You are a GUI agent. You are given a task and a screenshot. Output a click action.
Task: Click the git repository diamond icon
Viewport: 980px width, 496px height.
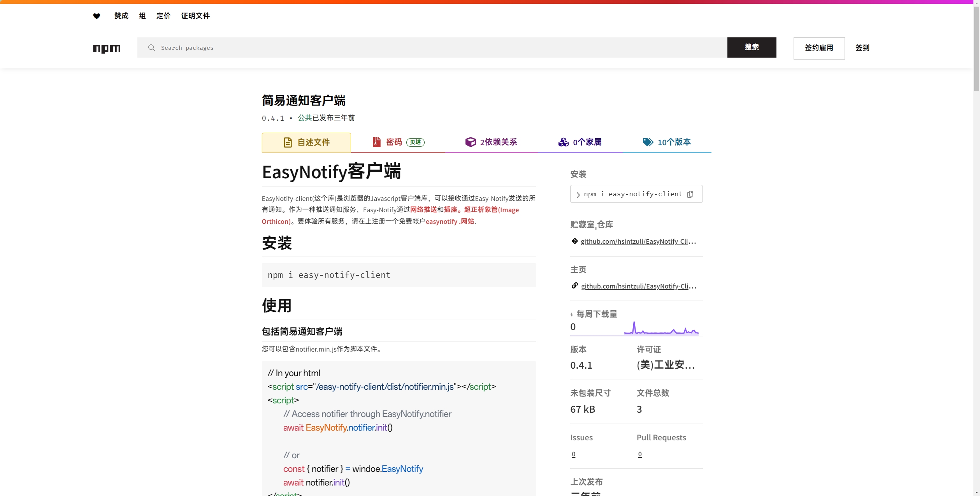point(574,241)
